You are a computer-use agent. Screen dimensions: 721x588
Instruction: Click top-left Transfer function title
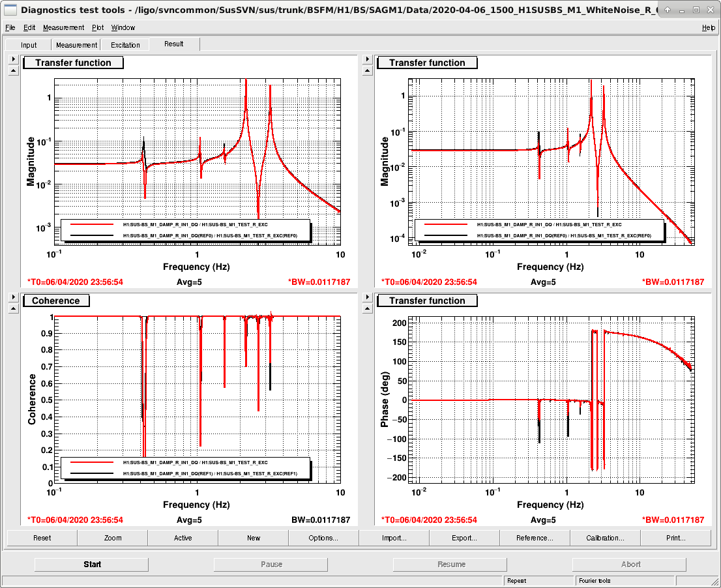point(73,63)
